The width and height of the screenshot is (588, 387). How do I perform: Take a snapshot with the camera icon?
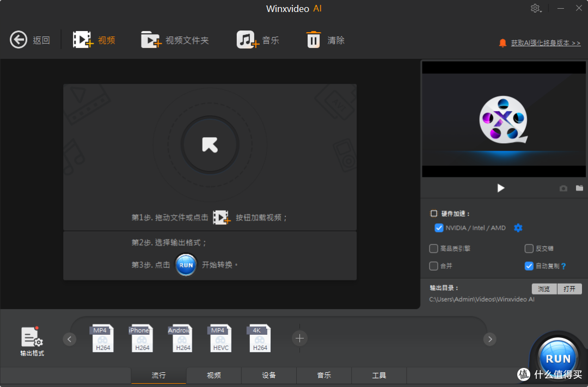(563, 188)
